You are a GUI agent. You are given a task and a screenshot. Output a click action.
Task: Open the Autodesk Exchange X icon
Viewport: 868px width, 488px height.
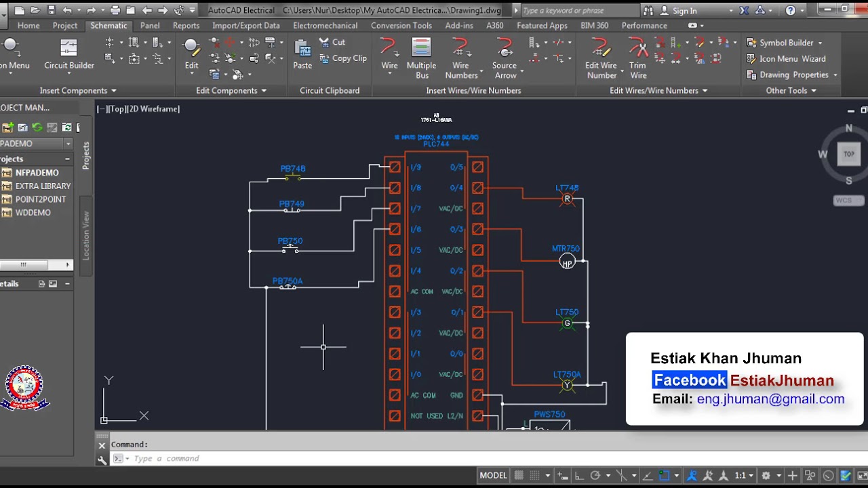click(x=745, y=11)
